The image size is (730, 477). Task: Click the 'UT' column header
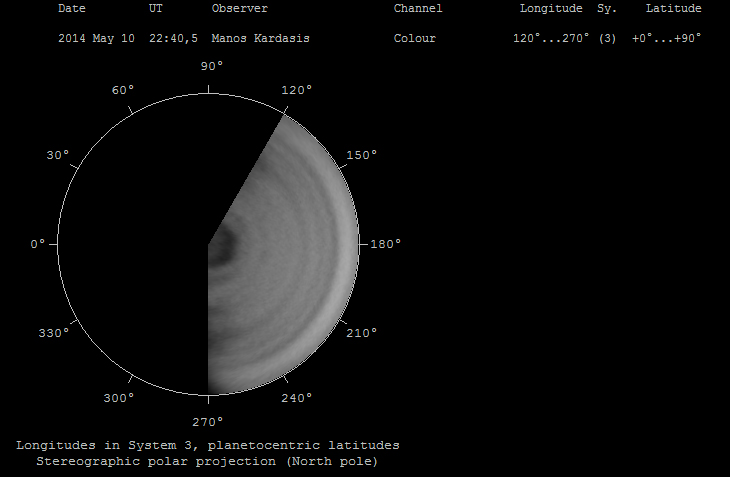coord(155,8)
